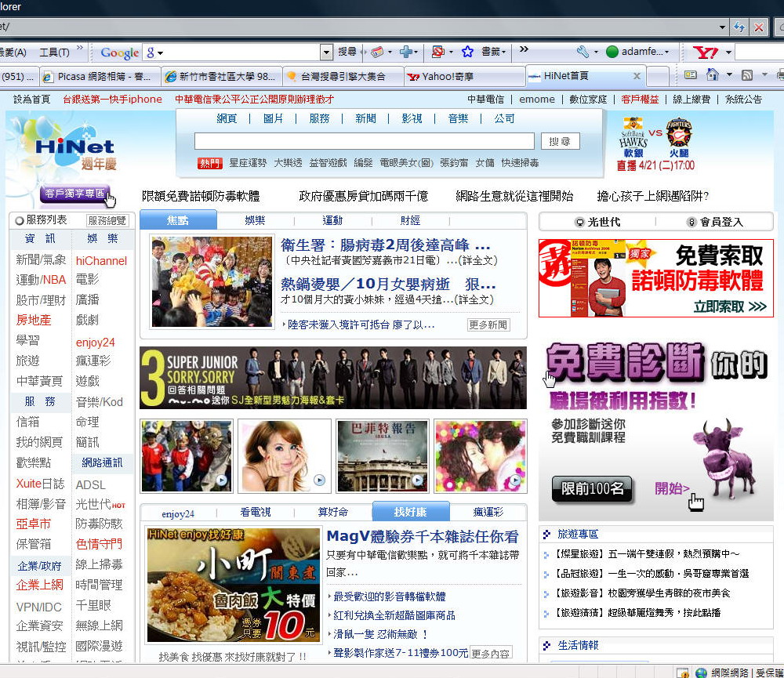The height and width of the screenshot is (678, 784).
Task: Click the blue plus icon in Google toolbar
Action: click(x=406, y=52)
